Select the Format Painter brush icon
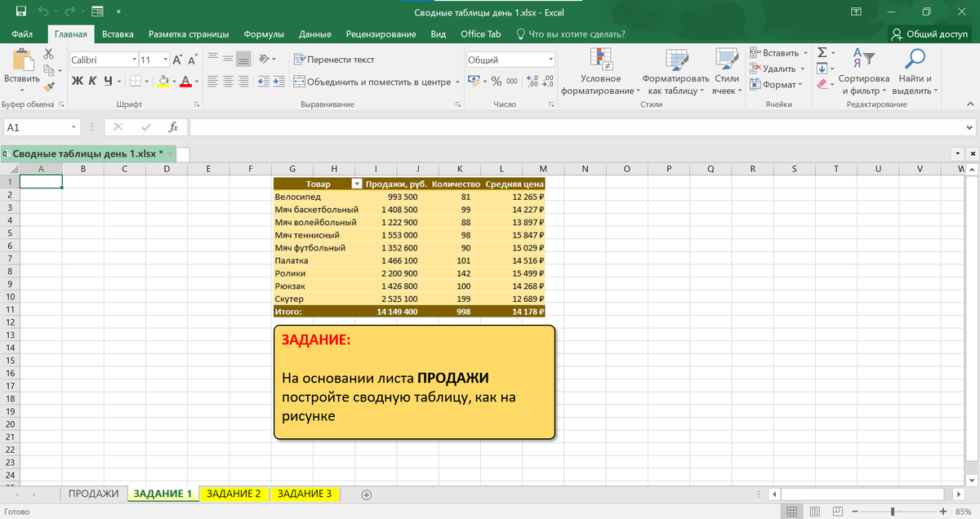The width and height of the screenshot is (980, 519). point(49,86)
